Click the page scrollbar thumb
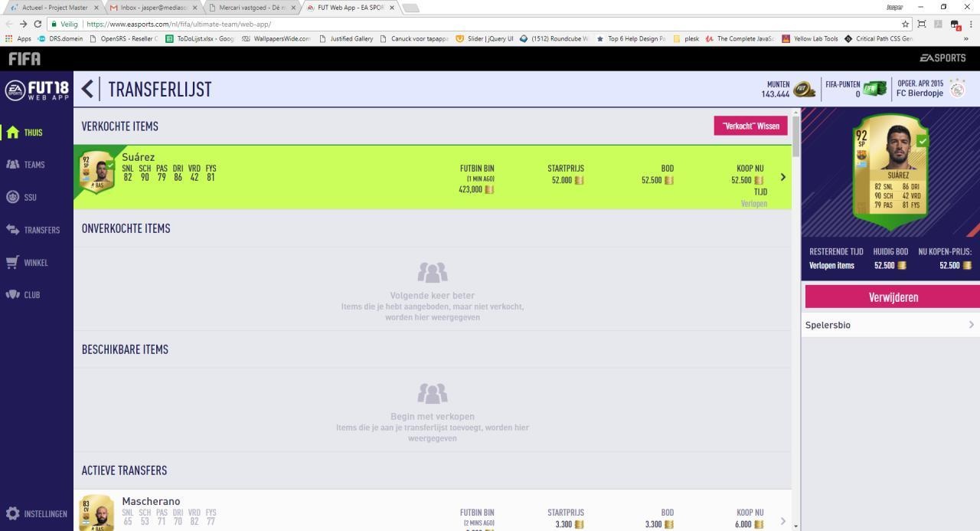This screenshot has height=531, width=980. (x=796, y=136)
